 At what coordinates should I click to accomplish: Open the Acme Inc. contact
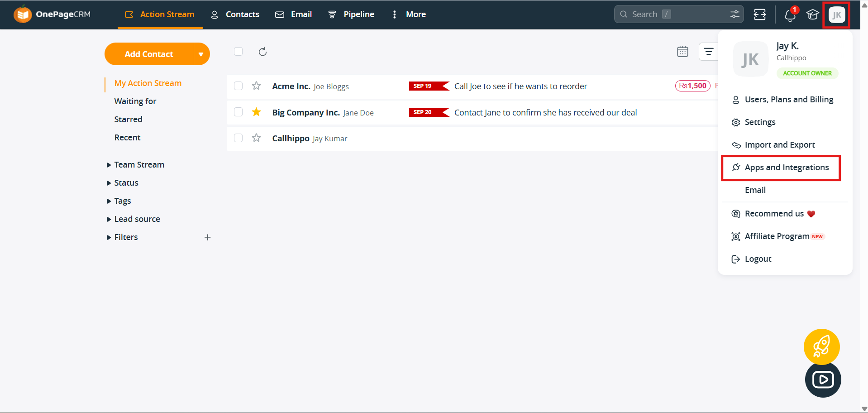pyautogui.click(x=291, y=86)
